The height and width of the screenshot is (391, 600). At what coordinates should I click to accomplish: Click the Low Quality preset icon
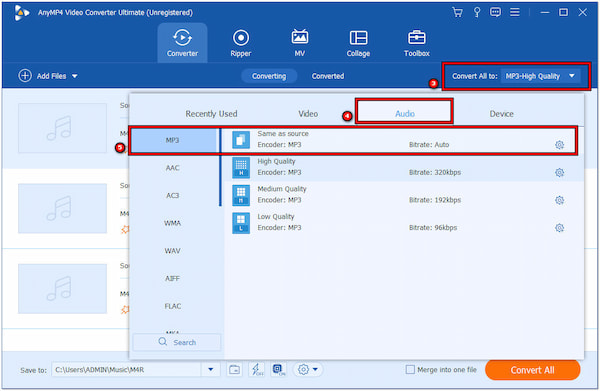click(x=241, y=223)
